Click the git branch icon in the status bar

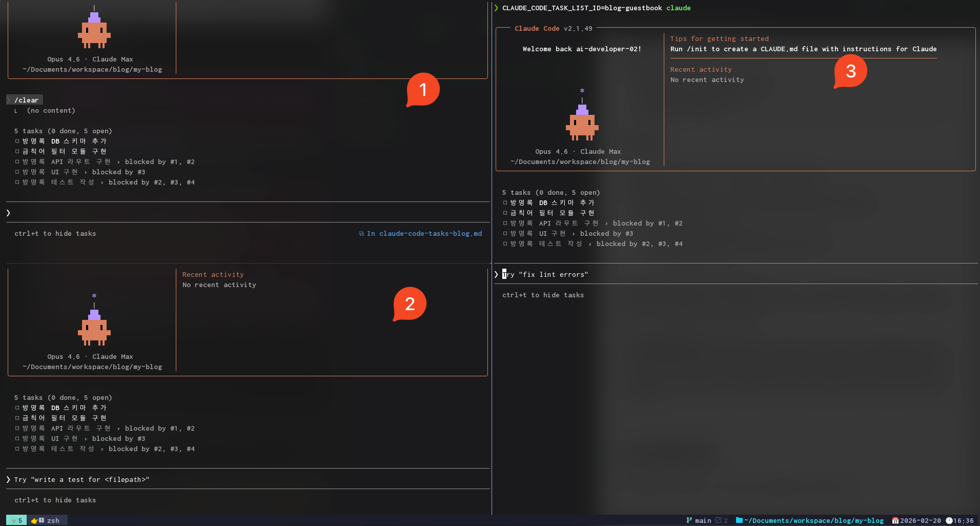pos(689,520)
